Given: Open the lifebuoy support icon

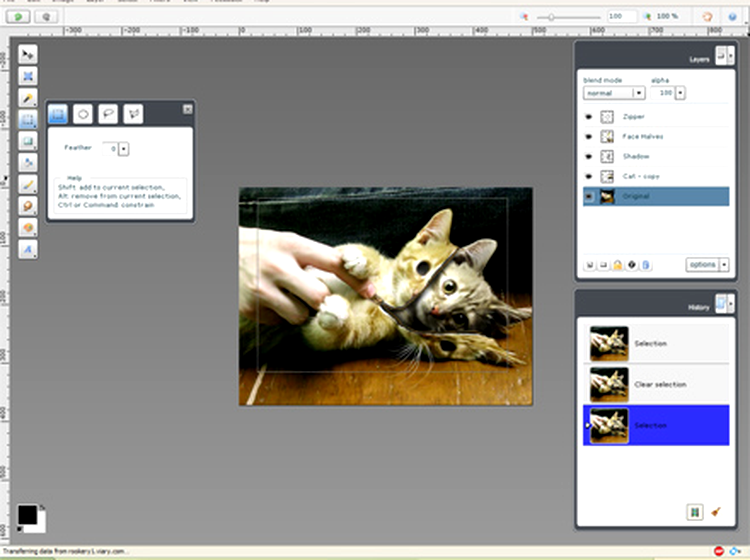Looking at the screenshot, I should (x=707, y=17).
